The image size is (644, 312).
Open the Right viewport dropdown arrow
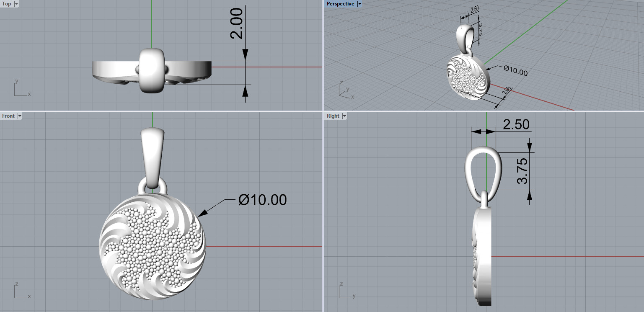344,116
